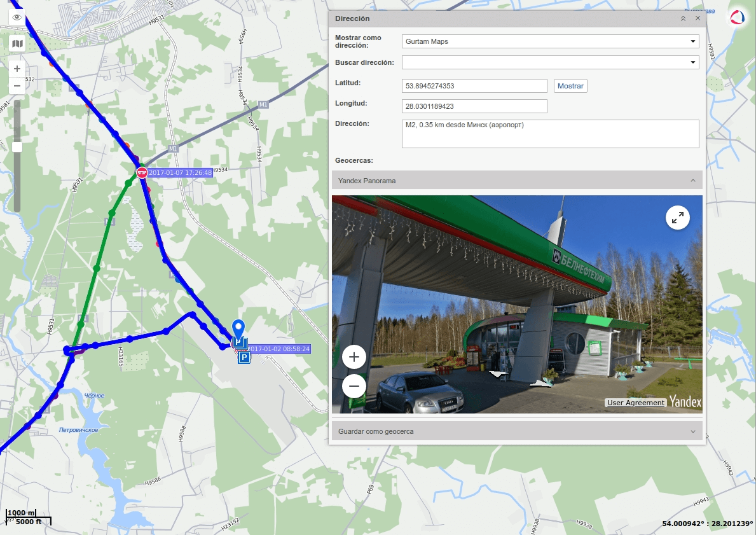Select the blue parking P marker
The image size is (756, 535).
tap(244, 358)
